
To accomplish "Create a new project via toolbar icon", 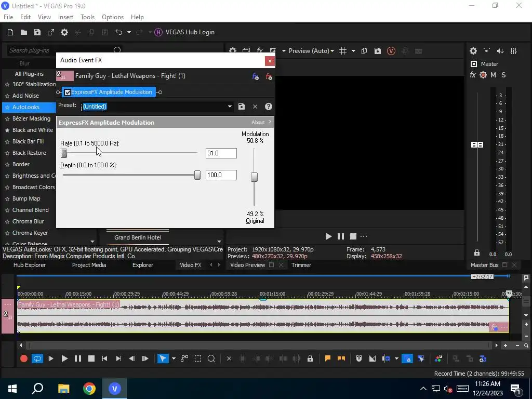I will pos(10,32).
